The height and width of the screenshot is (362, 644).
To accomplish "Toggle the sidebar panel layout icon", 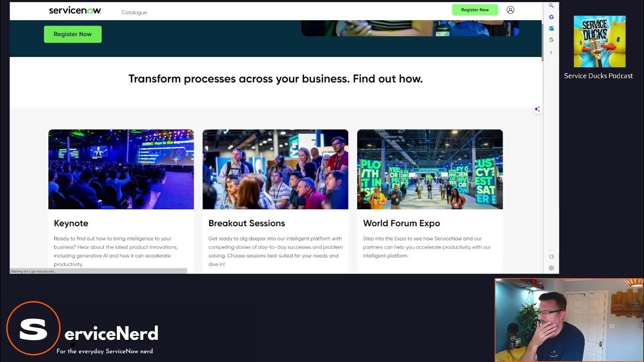I will pyautogui.click(x=551, y=256).
